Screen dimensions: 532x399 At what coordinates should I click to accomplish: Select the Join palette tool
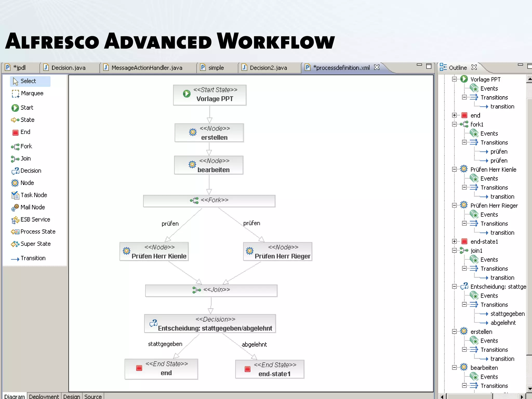coord(21,158)
